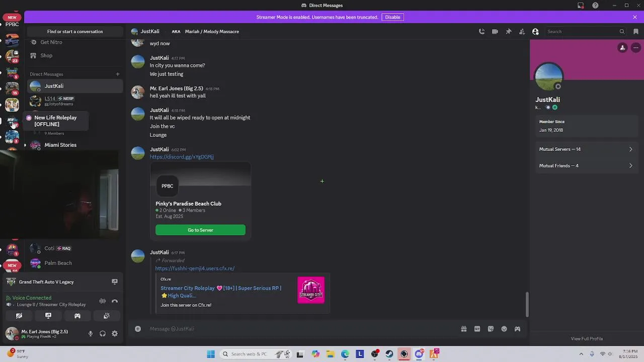Open the apps game controller icon in message bar
Viewport: 644px width, 362px height.
click(x=517, y=329)
